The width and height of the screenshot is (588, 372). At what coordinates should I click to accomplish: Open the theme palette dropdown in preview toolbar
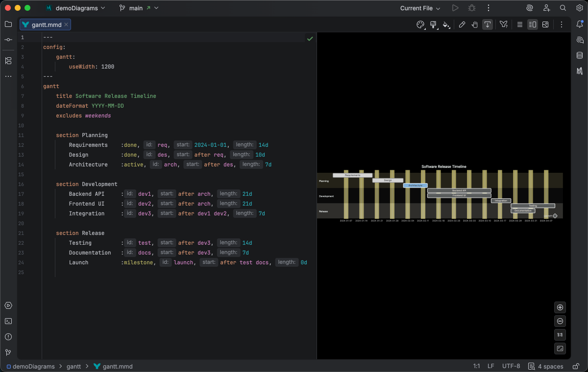pos(420,24)
